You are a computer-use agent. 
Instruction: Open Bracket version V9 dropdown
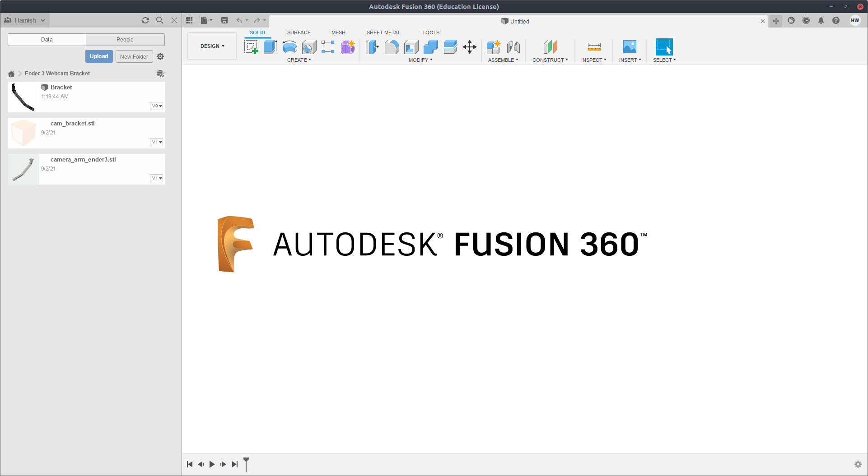pos(156,106)
